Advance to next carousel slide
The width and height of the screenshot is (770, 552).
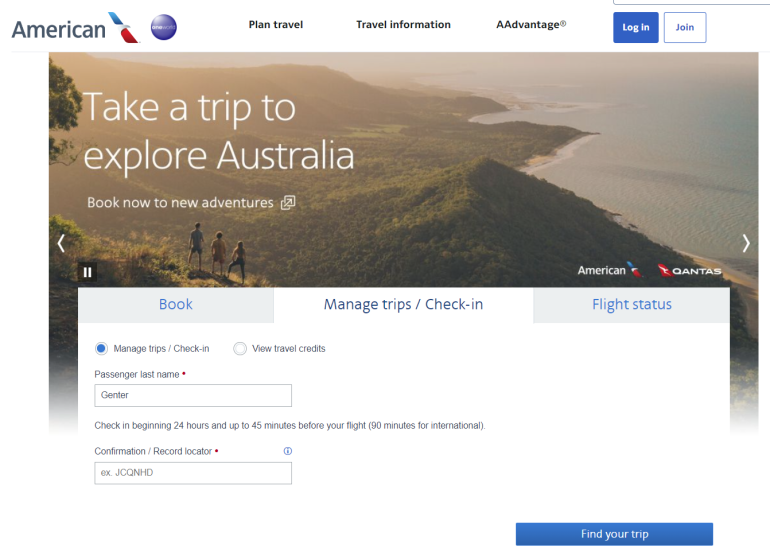(x=745, y=243)
